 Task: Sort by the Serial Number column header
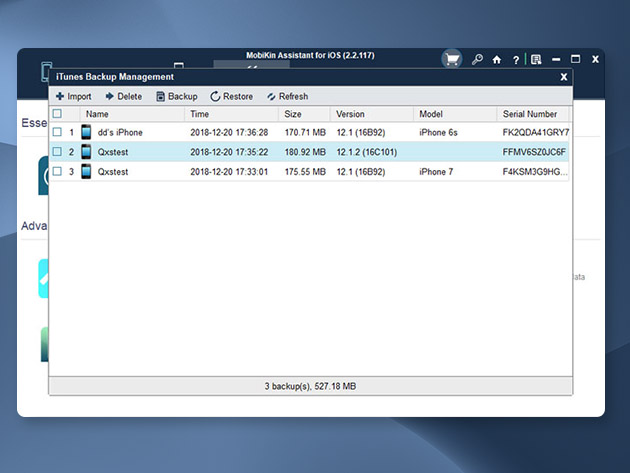click(x=533, y=114)
